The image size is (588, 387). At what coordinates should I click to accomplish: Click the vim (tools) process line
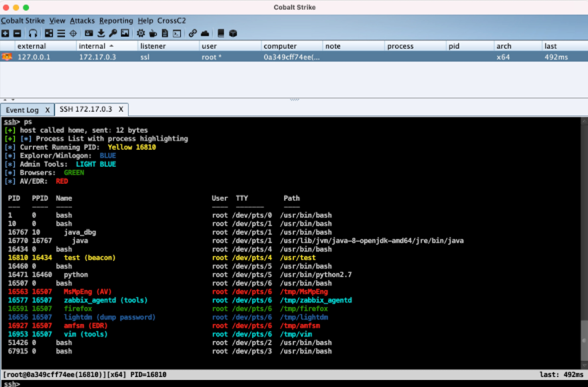[160, 334]
